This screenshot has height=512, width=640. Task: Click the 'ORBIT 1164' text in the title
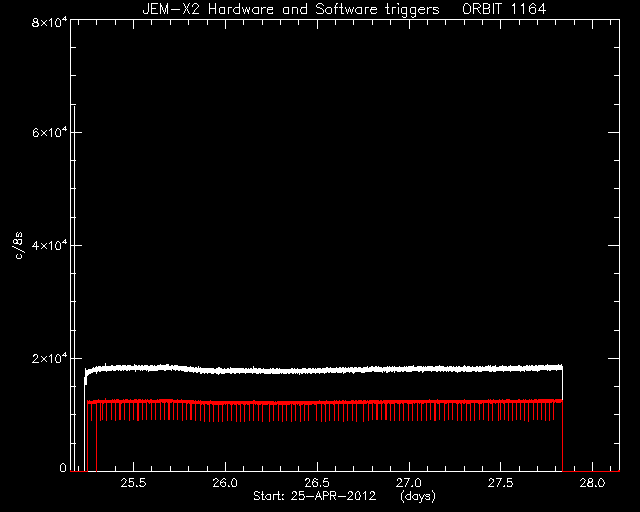tap(504, 9)
